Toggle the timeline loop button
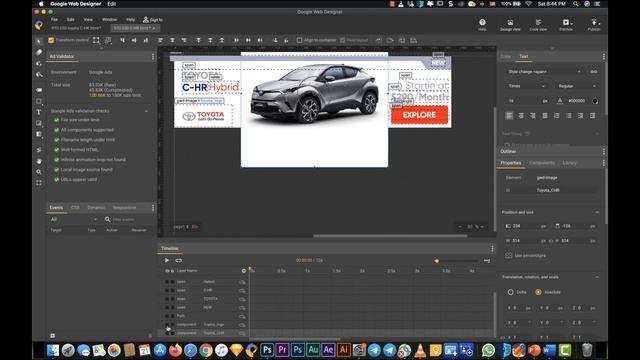The height and width of the screenshot is (360, 640). pyautogui.click(x=178, y=260)
